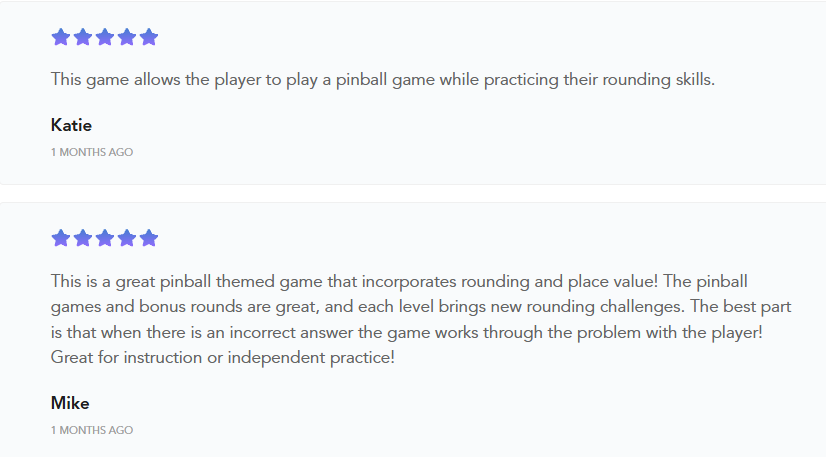Image resolution: width=826 pixels, height=457 pixels.
Task: Select the second star on Mike's review
Action: [83, 238]
